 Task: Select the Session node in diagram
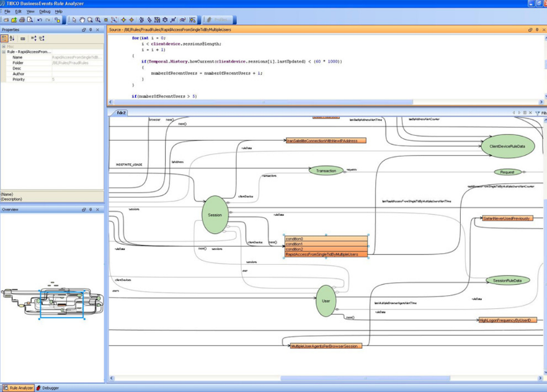(x=215, y=215)
